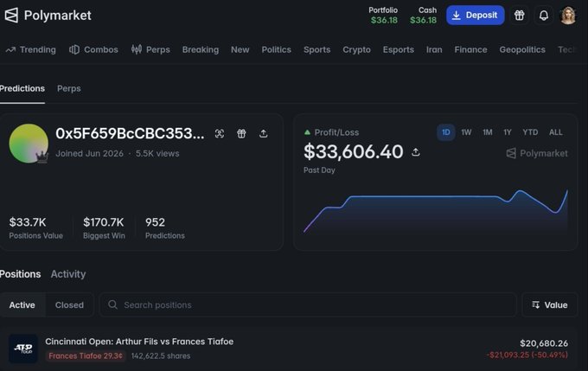Image resolution: width=588 pixels, height=371 pixels.
Task: Open the Combos category
Action: click(x=93, y=49)
